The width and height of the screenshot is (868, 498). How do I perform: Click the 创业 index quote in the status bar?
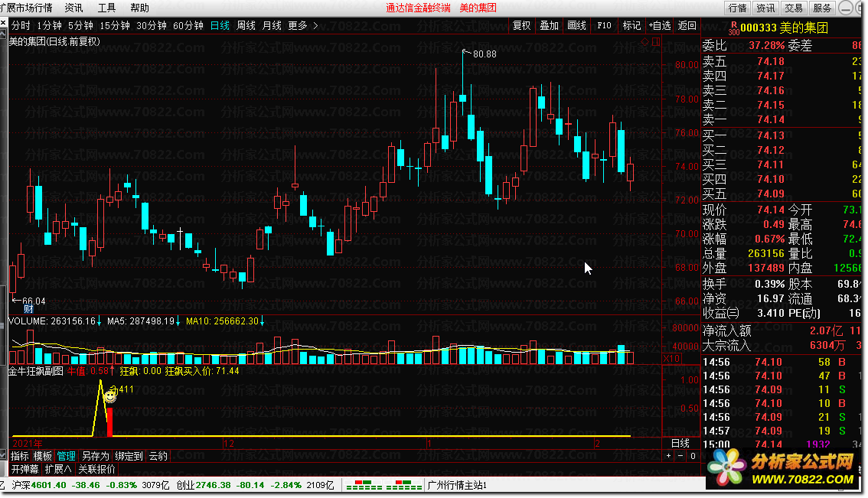click(x=255, y=485)
